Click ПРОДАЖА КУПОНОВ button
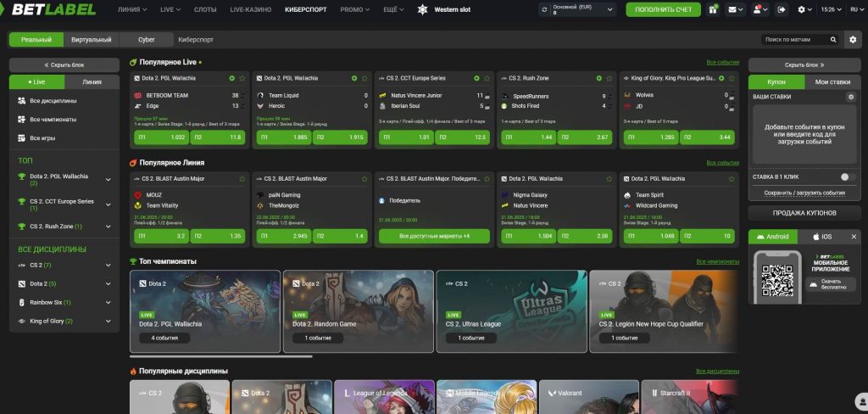The image size is (868, 414). pyautogui.click(x=804, y=213)
